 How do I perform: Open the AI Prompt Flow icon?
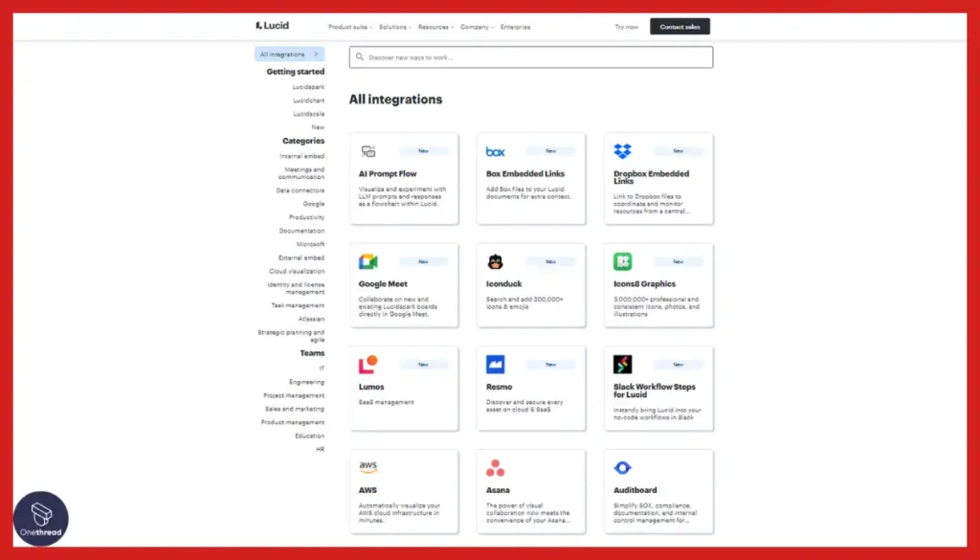coord(368,151)
